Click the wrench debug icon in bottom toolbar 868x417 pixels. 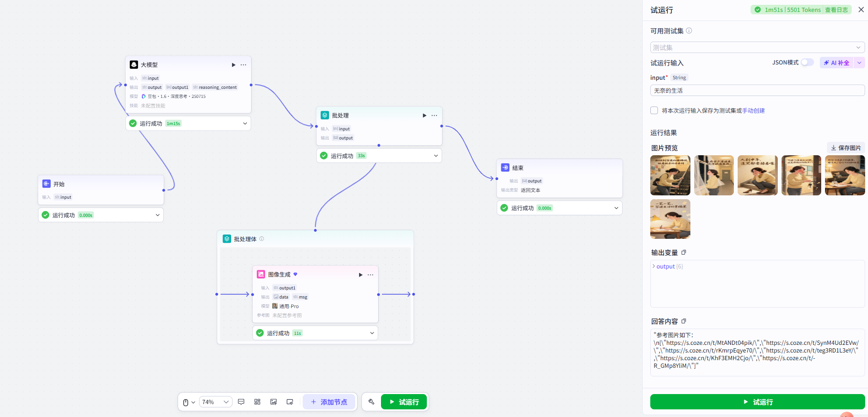[x=371, y=402]
